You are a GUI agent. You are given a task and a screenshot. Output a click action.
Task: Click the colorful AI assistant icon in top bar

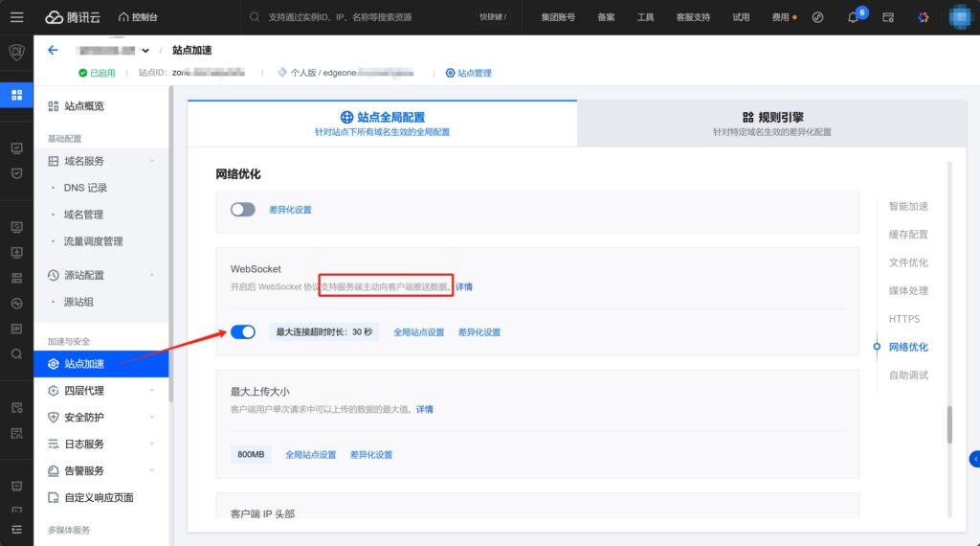(923, 17)
